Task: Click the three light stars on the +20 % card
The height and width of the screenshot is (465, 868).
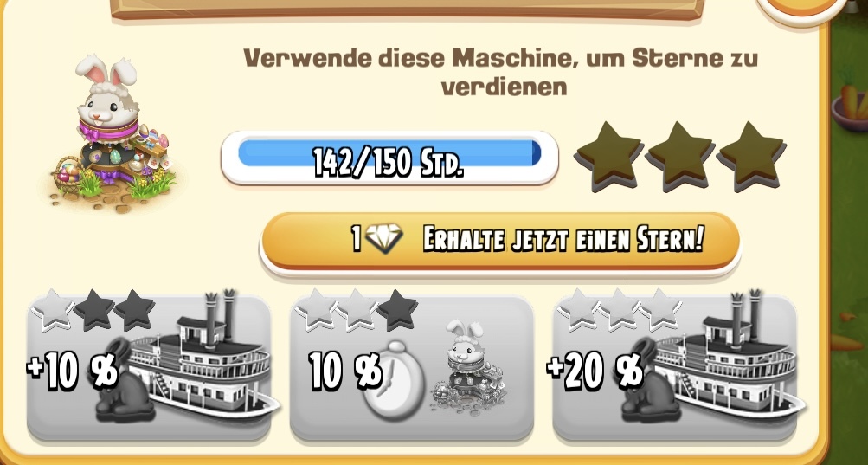Action: click(620, 309)
